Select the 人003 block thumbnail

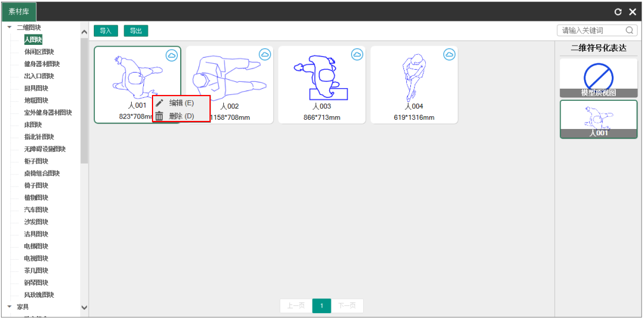pyautogui.click(x=322, y=85)
